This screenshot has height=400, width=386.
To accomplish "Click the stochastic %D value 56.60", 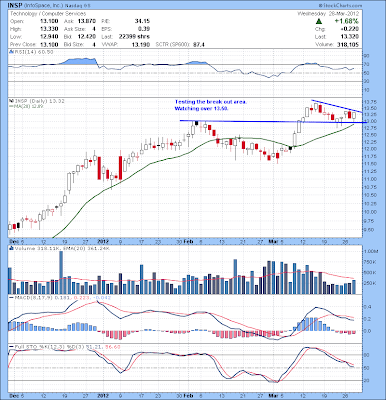I will point(113,347).
